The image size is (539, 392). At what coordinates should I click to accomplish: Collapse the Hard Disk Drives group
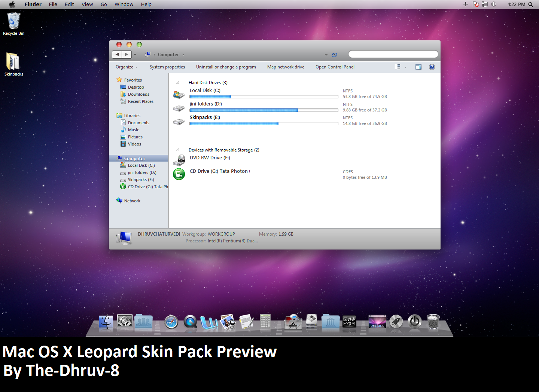pyautogui.click(x=178, y=83)
